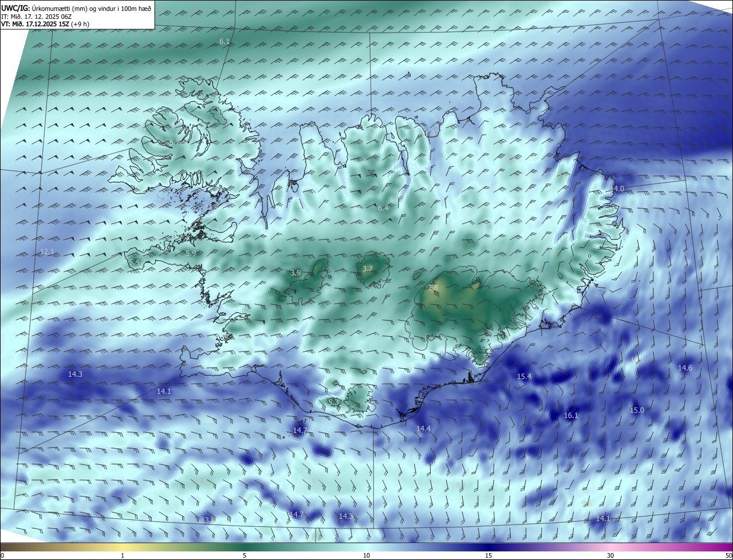Click the colour scale tick label 0
Screen dimensions: 733x560
click(x=2, y=555)
